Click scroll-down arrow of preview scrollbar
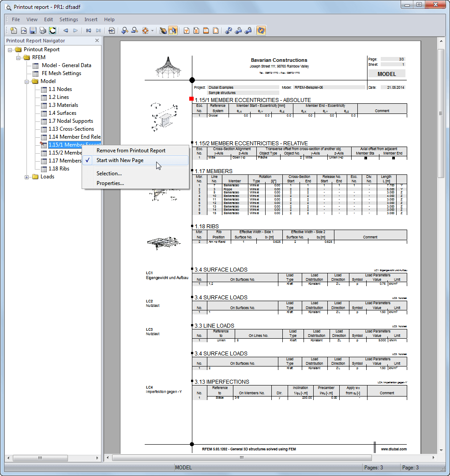Image resolution: width=450 pixels, height=476 pixels. (441, 450)
